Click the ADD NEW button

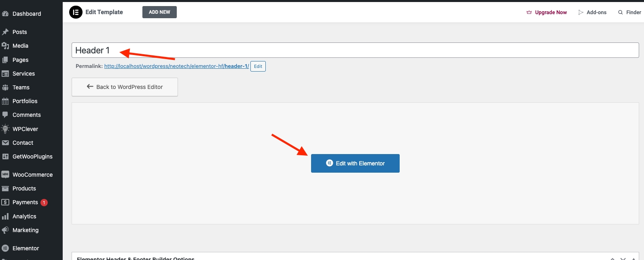(x=159, y=12)
